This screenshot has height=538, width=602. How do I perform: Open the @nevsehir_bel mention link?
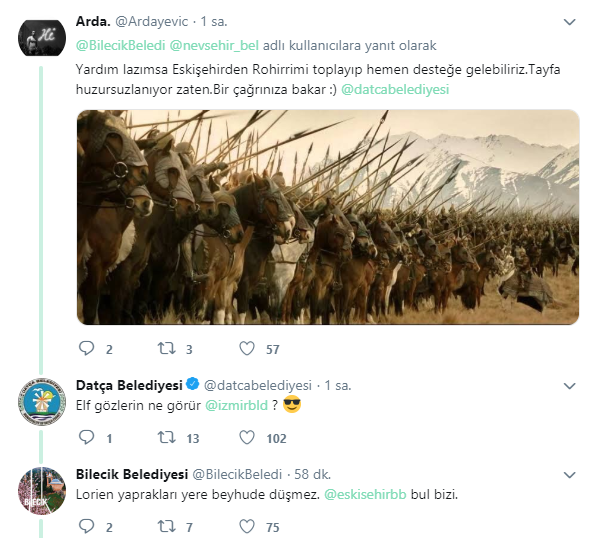[x=214, y=45]
